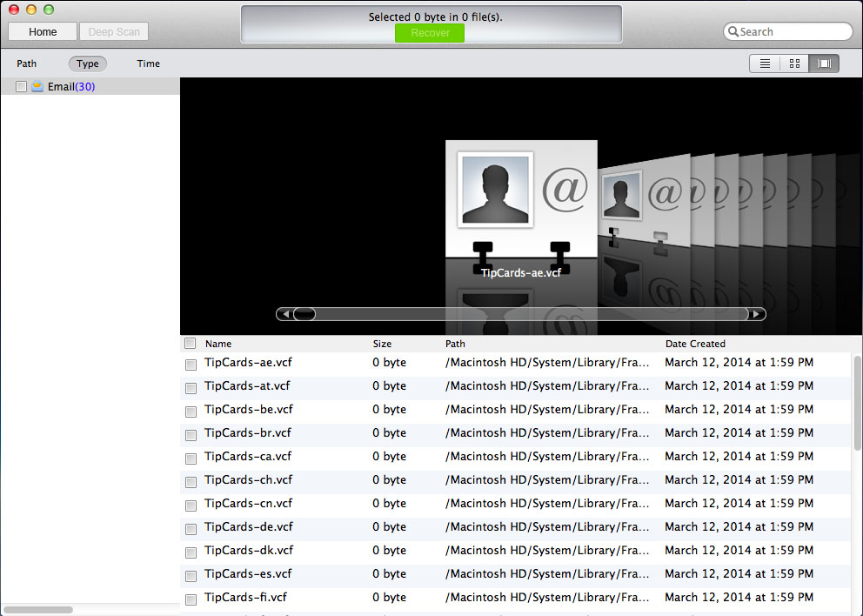
Task: Click the path cell of TipCards-ca.vcf
Action: (x=547, y=457)
